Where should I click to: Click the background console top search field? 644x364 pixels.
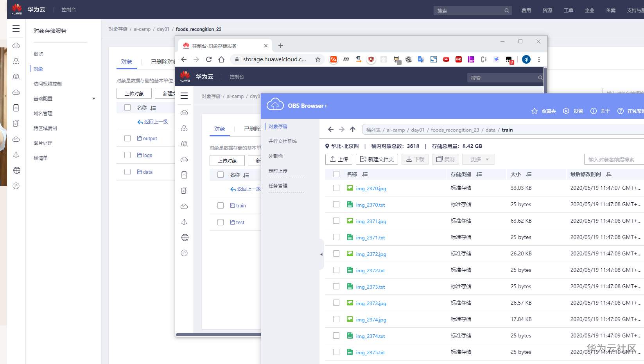[x=472, y=11]
